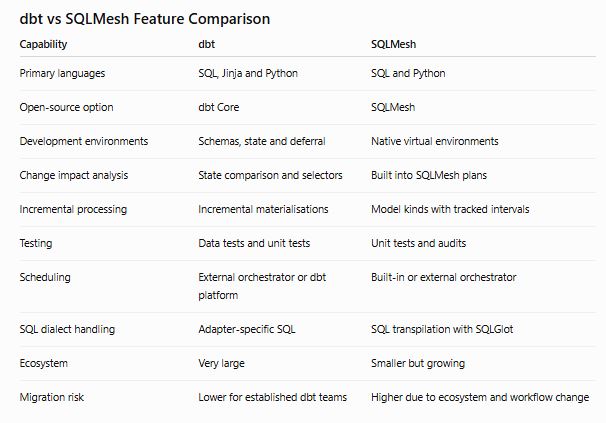606x423 pixels.
Task: Click 'External orchestrator or dbt platform' cell
Action: 262,286
